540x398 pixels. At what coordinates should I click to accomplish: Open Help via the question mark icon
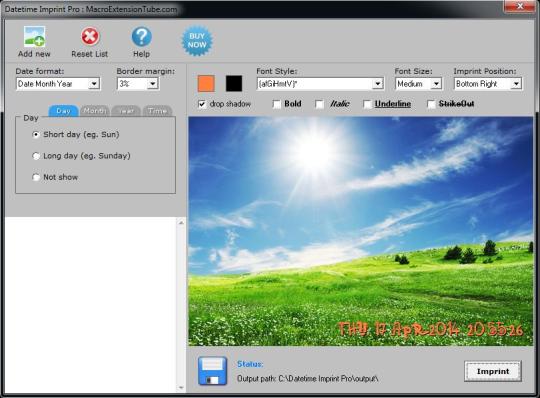[x=142, y=36]
